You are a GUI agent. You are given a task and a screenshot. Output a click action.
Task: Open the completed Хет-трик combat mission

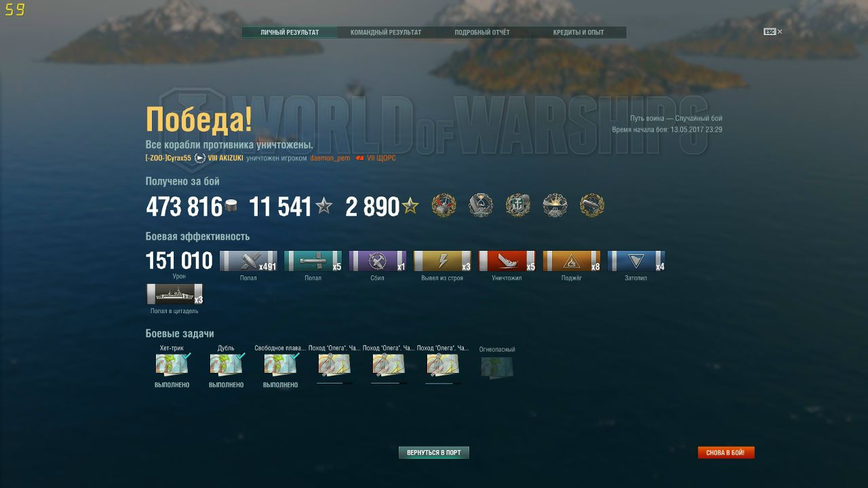(172, 365)
